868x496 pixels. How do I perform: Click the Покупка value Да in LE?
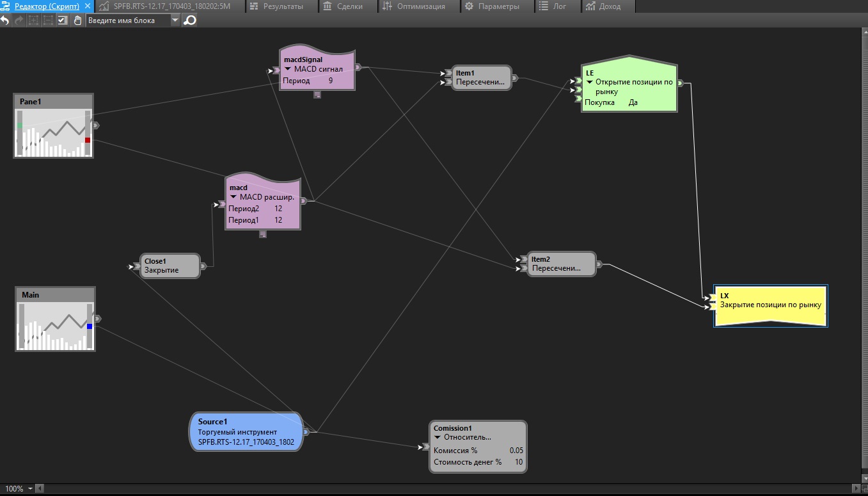[633, 102]
